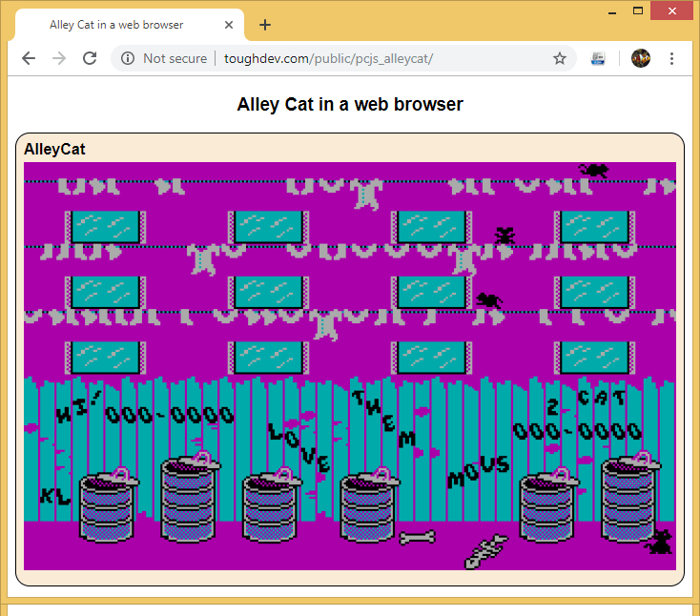Viewport: 700px width, 616px height.
Task: Click the forward navigation arrow
Action: tap(59, 58)
